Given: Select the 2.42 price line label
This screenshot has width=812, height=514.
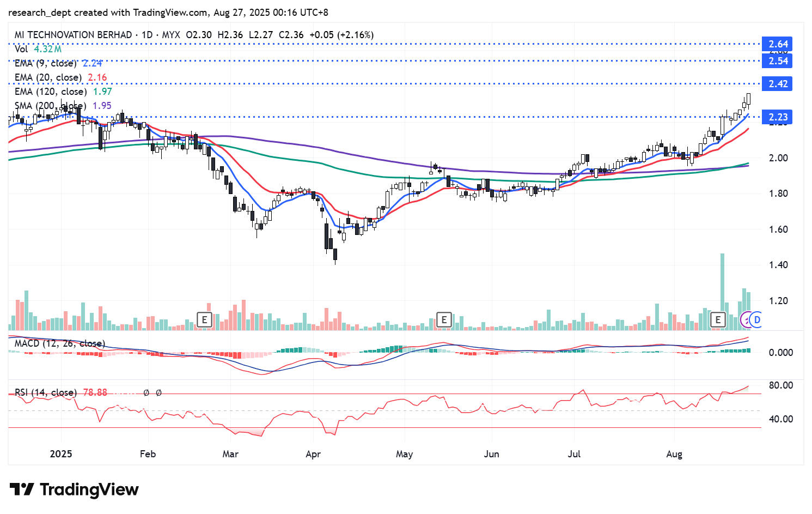Looking at the screenshot, I should point(778,84).
